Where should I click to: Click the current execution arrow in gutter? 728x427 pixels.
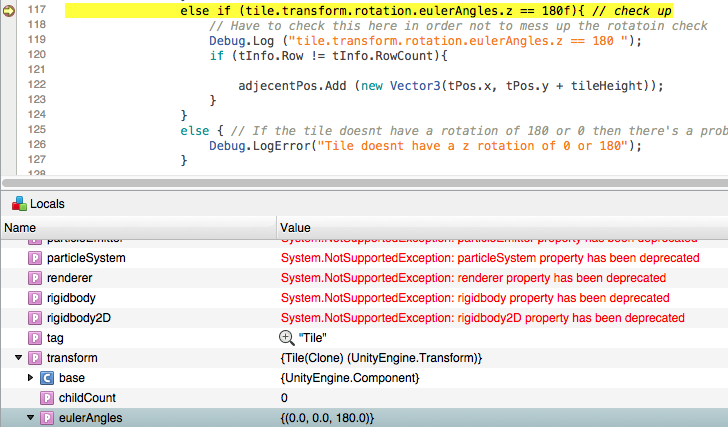coord(9,10)
